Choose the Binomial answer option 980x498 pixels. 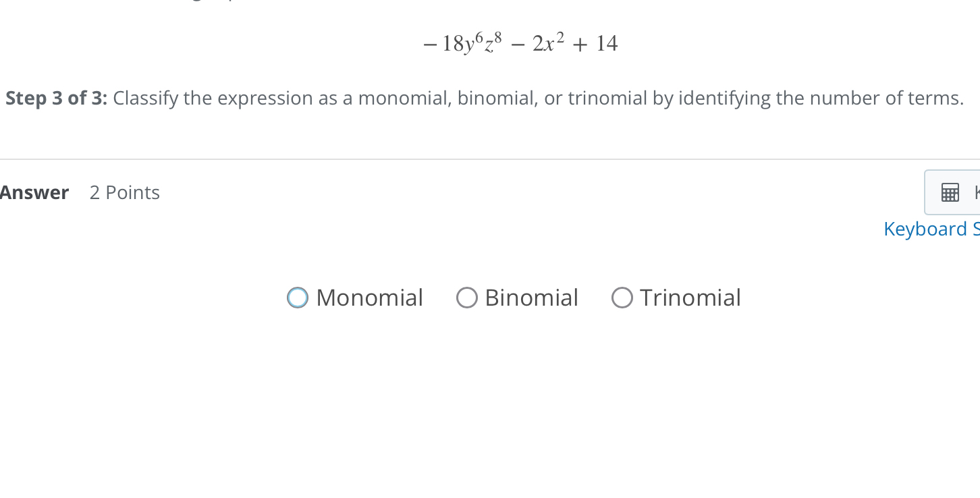[467, 297]
